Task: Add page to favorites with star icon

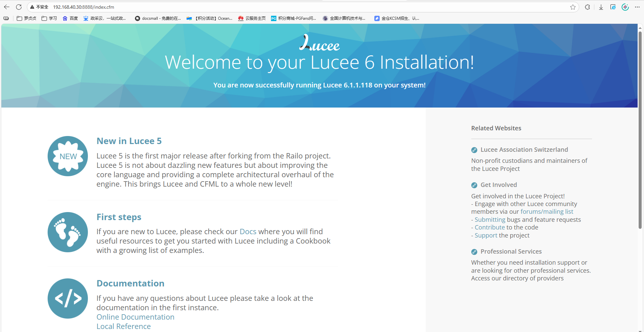Action: click(x=573, y=7)
